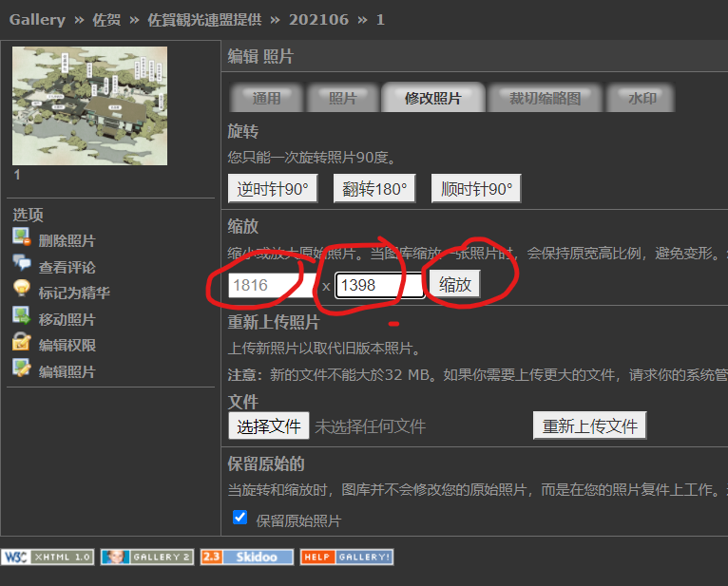Click the 缩放 resize button
This screenshot has height=586, width=728.
pyautogui.click(x=455, y=285)
